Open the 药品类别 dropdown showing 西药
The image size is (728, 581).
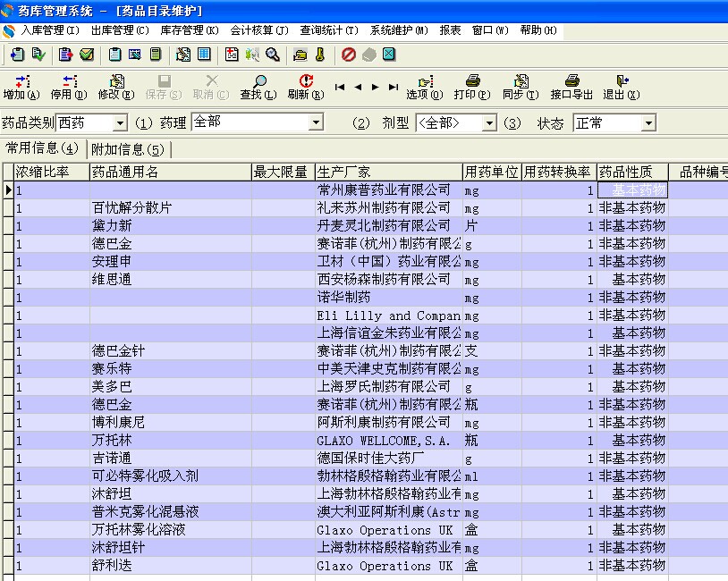pos(120,123)
